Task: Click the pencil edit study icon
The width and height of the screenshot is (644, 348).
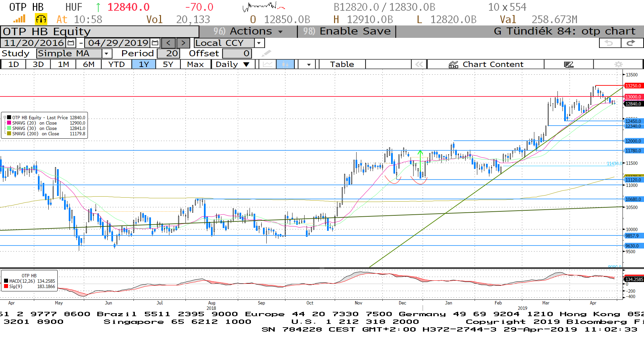Action: click(266, 54)
